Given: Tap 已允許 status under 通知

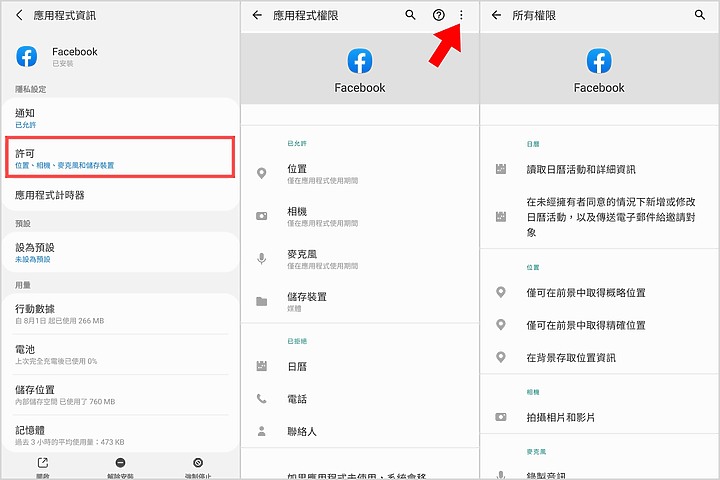Looking at the screenshot, I should click(26, 125).
